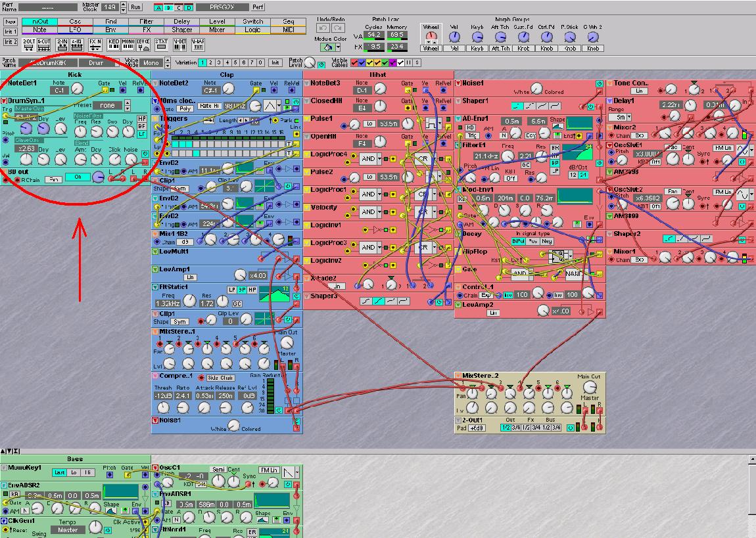Add the Keyboard (KEB) module icon
The image size is (756, 538).
[113, 44]
